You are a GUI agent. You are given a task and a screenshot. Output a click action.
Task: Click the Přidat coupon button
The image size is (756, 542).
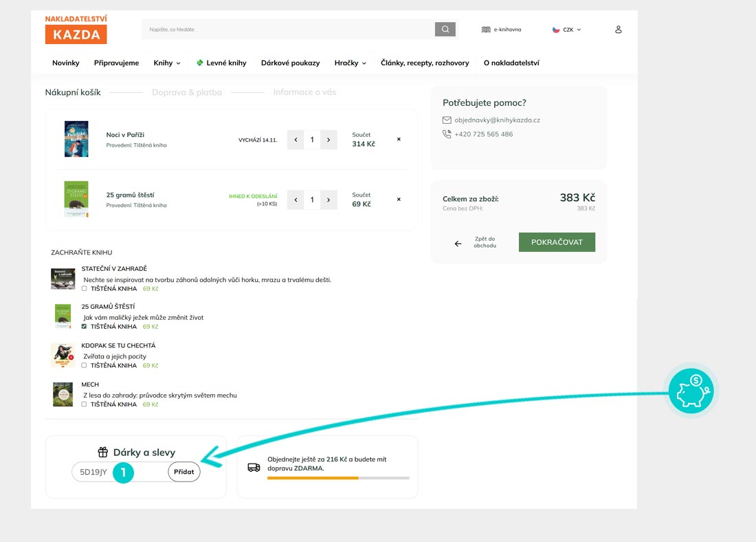click(184, 472)
